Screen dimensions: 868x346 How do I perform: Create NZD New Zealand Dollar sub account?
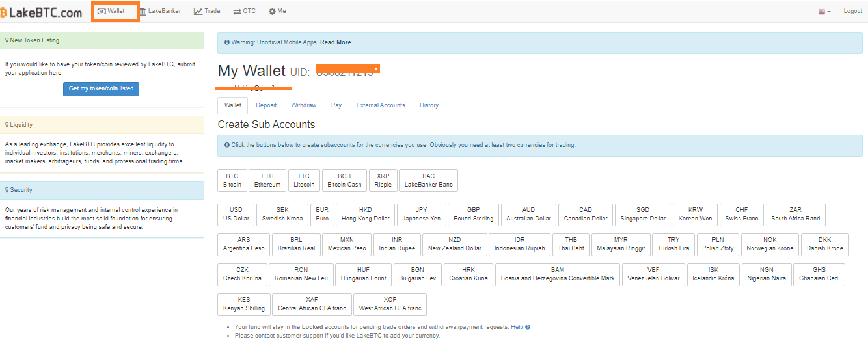(455, 245)
